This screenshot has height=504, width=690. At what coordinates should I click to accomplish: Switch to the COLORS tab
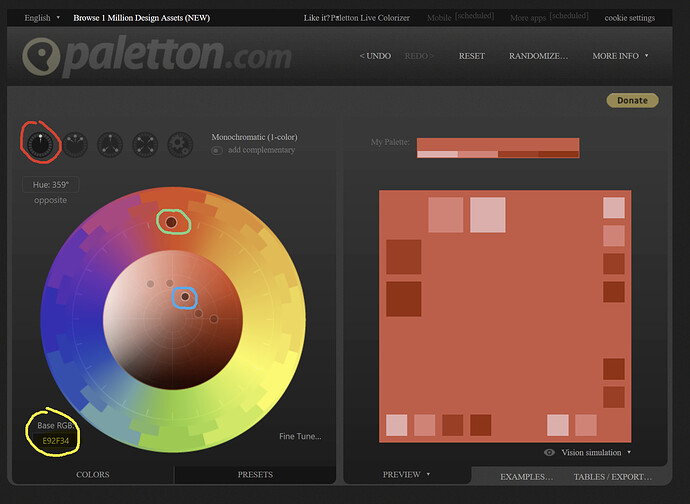[x=93, y=475]
